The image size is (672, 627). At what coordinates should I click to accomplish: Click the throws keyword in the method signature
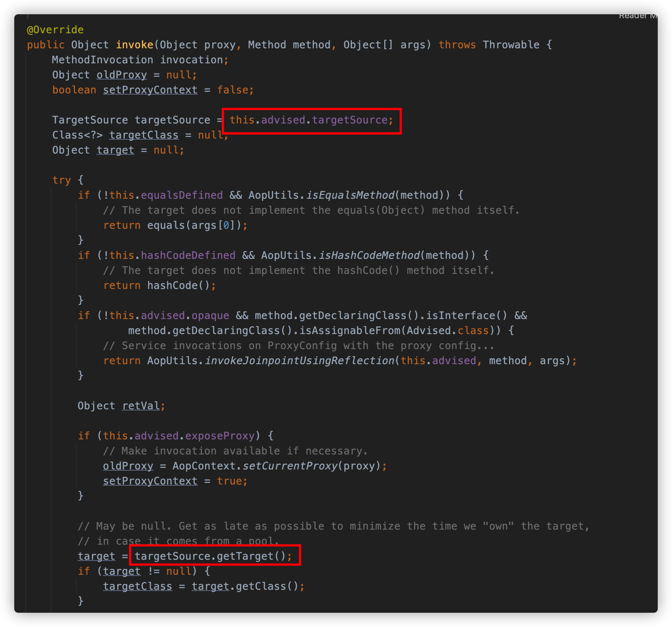tap(457, 45)
